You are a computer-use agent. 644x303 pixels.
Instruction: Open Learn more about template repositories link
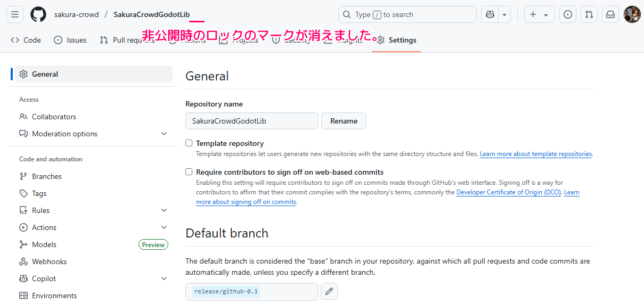(x=535, y=154)
